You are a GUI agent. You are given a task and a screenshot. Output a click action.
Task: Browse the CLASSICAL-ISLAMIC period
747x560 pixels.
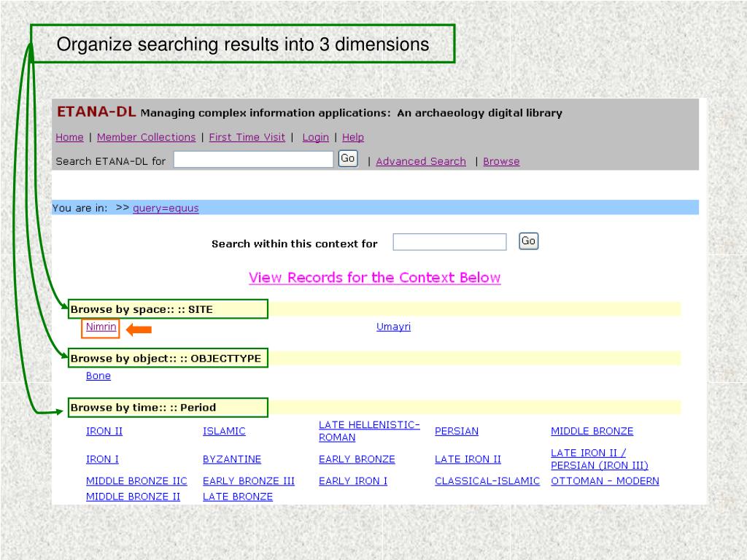[x=487, y=481]
